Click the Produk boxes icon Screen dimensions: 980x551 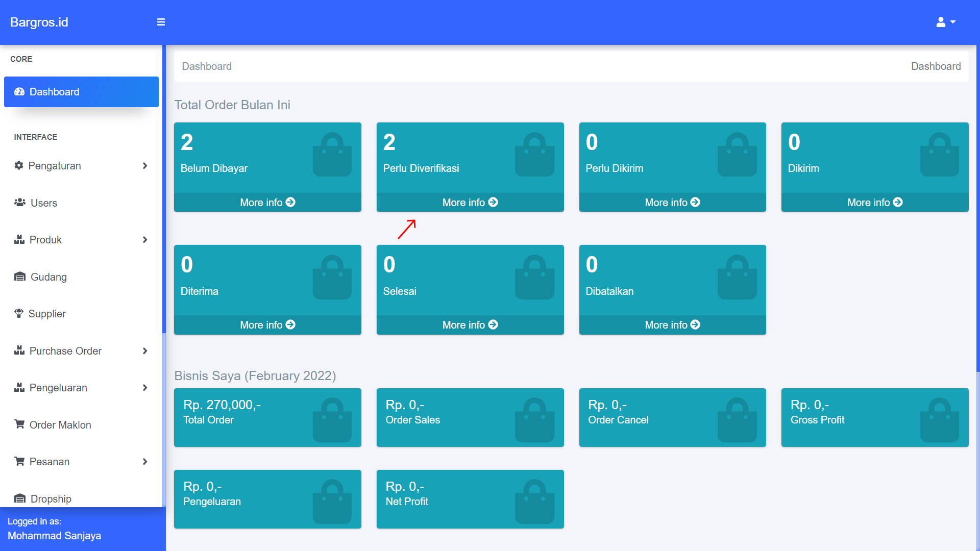point(19,239)
